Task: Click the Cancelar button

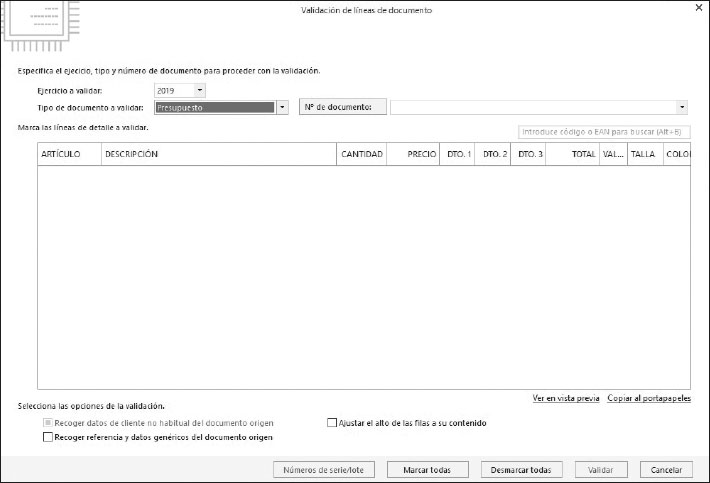Action: (666, 469)
